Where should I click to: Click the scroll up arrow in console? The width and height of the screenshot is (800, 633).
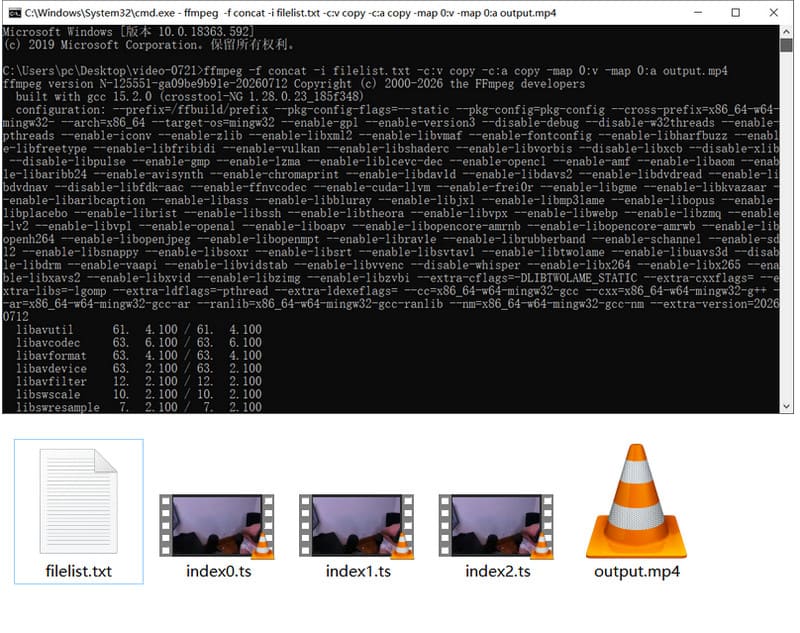786,32
